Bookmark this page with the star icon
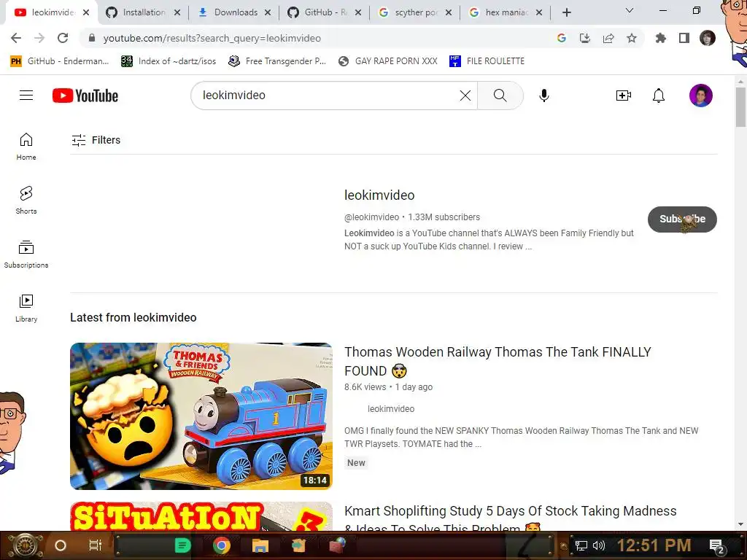 tap(632, 38)
